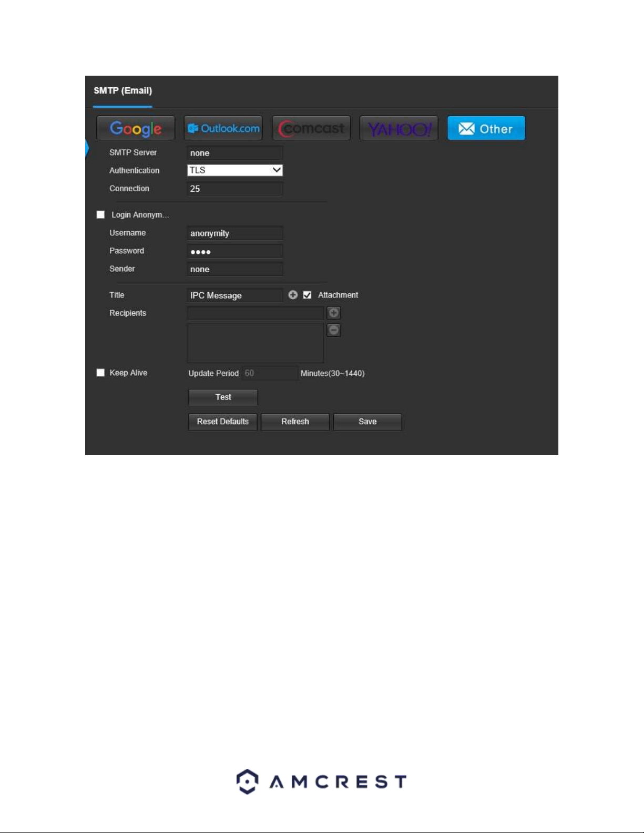
Task: Click the Sender input field
Action: click(x=235, y=269)
